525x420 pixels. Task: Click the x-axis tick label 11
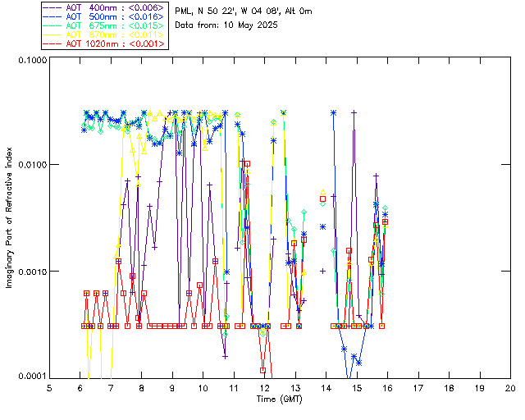(234, 388)
